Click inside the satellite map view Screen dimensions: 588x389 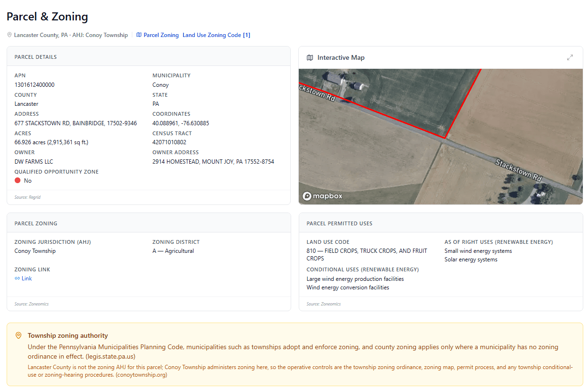click(x=441, y=137)
